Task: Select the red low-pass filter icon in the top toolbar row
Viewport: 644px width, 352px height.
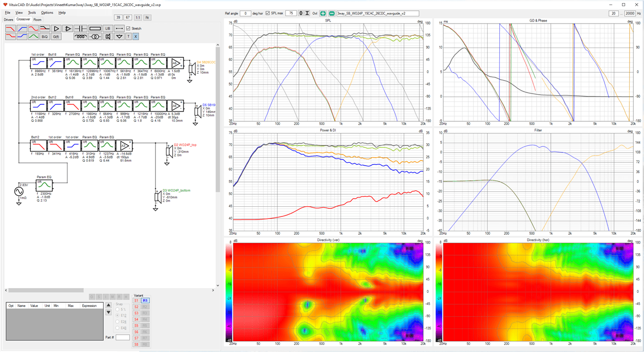Action: coord(10,29)
